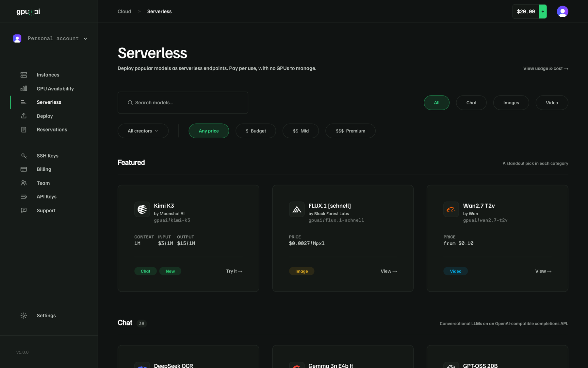This screenshot has height=368, width=588.
Task: Open the user profile avatar top right
Action: pos(562,11)
